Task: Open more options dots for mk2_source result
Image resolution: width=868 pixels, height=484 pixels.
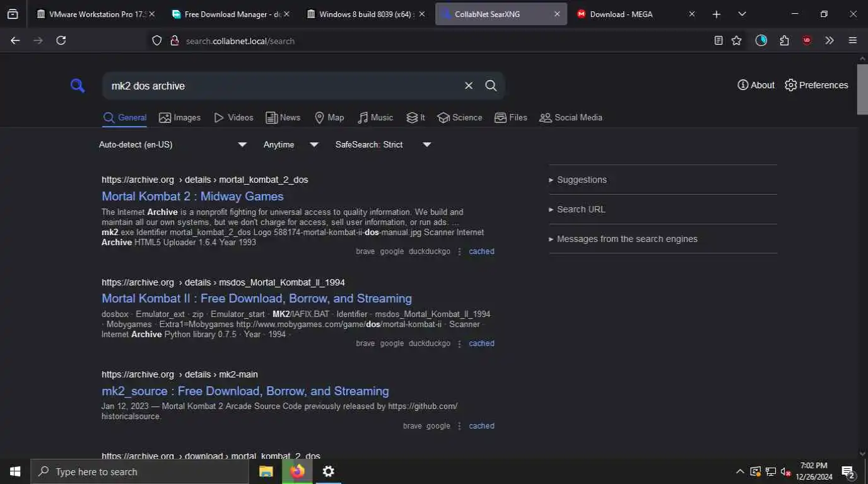Action: (459, 426)
